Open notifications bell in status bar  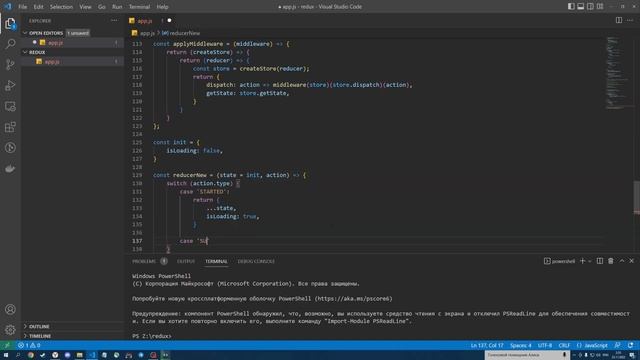point(631,345)
